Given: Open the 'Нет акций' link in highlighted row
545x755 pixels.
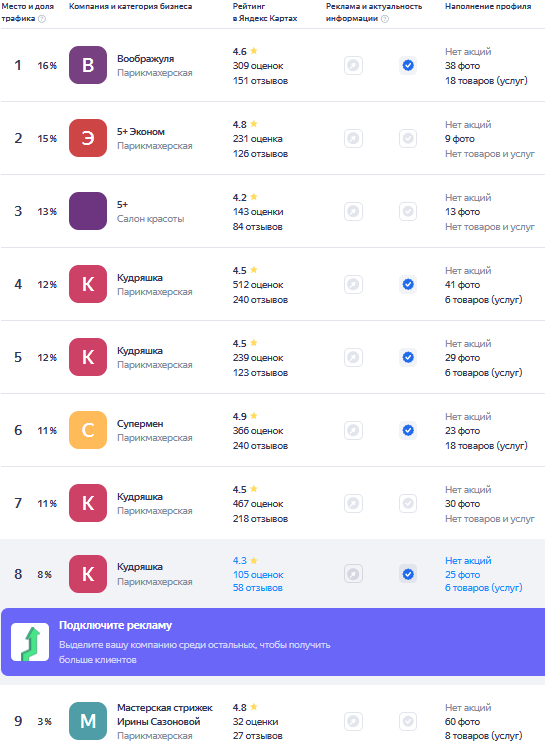Looking at the screenshot, I should point(468,560).
